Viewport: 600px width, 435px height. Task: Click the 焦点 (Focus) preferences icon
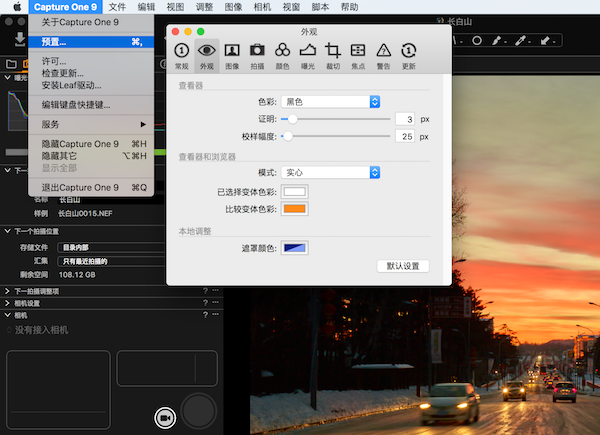click(358, 54)
